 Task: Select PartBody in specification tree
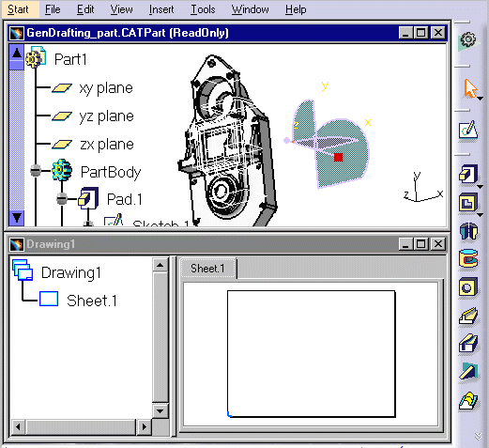111,172
